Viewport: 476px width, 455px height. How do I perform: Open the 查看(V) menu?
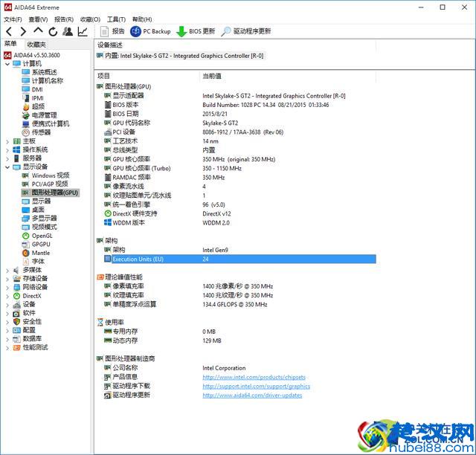38,19
